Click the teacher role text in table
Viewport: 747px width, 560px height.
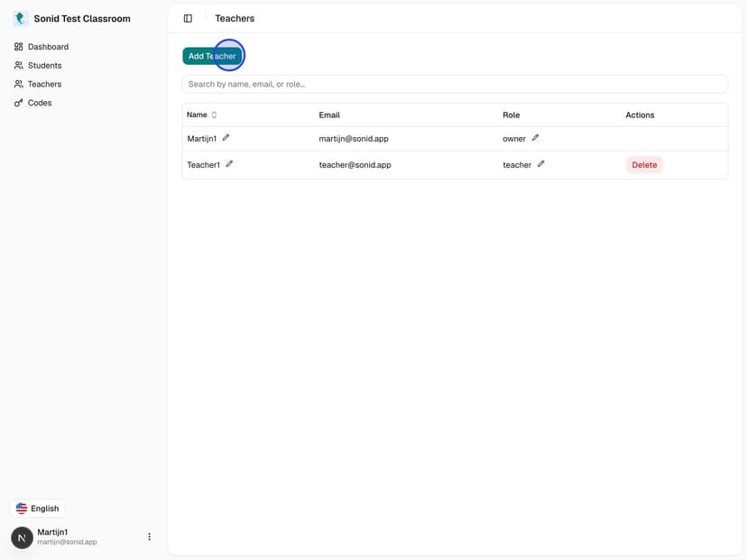517,165
